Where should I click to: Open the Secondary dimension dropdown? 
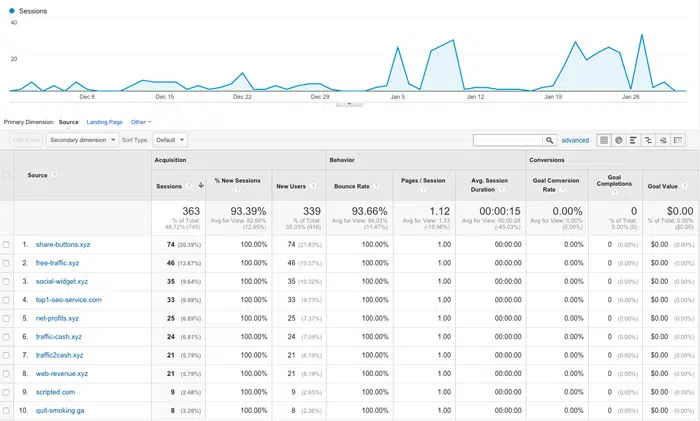click(83, 140)
